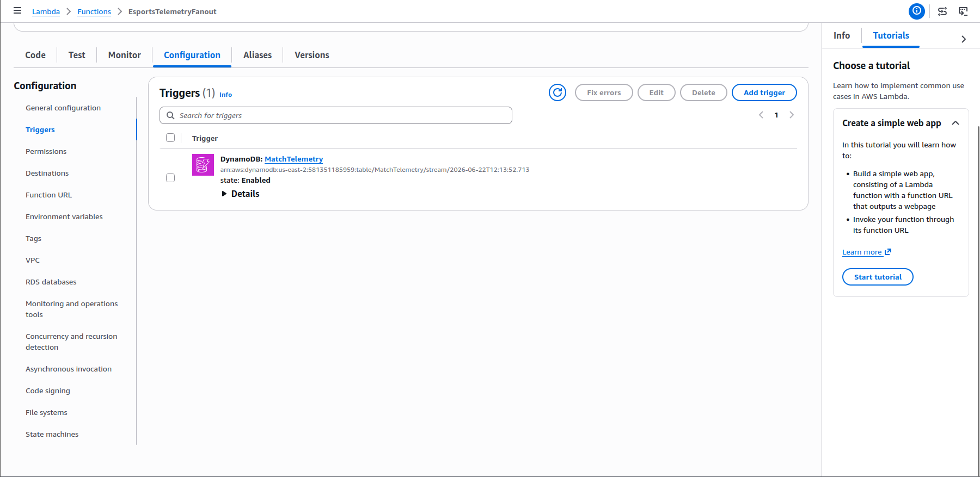Click the Edit trigger button

click(657, 92)
